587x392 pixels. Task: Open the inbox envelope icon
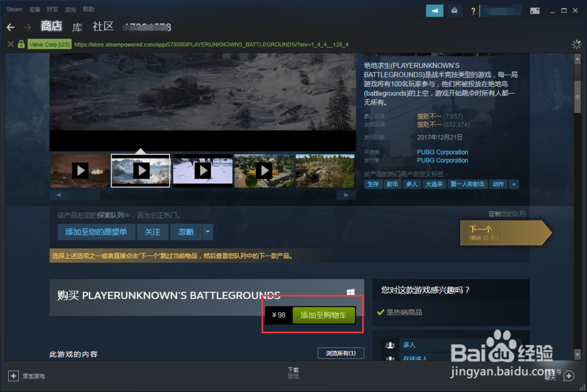[x=454, y=11]
